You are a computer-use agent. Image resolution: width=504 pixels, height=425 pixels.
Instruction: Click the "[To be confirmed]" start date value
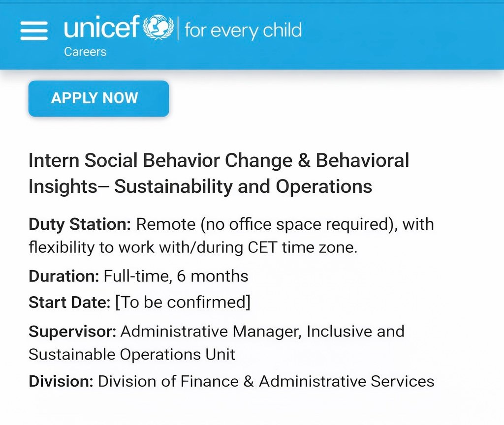point(183,302)
